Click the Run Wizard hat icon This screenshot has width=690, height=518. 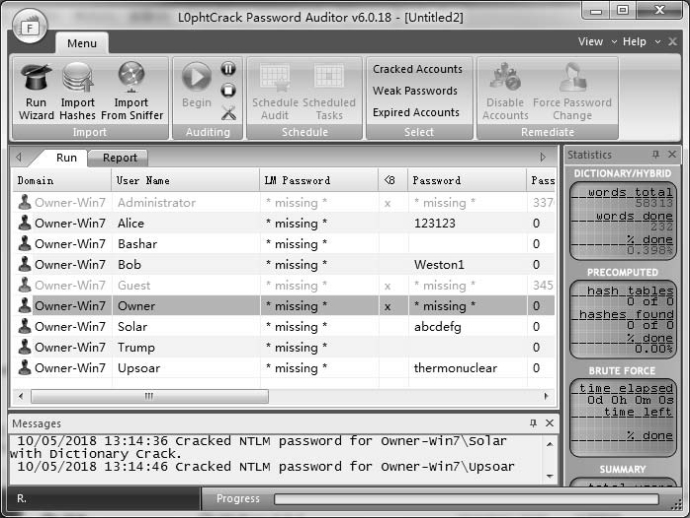tap(36, 77)
